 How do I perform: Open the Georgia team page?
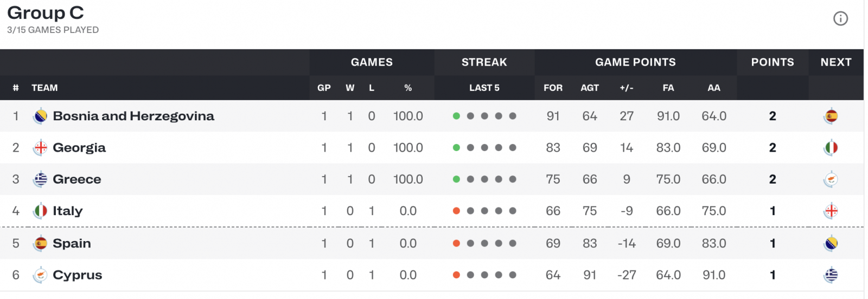pos(79,148)
